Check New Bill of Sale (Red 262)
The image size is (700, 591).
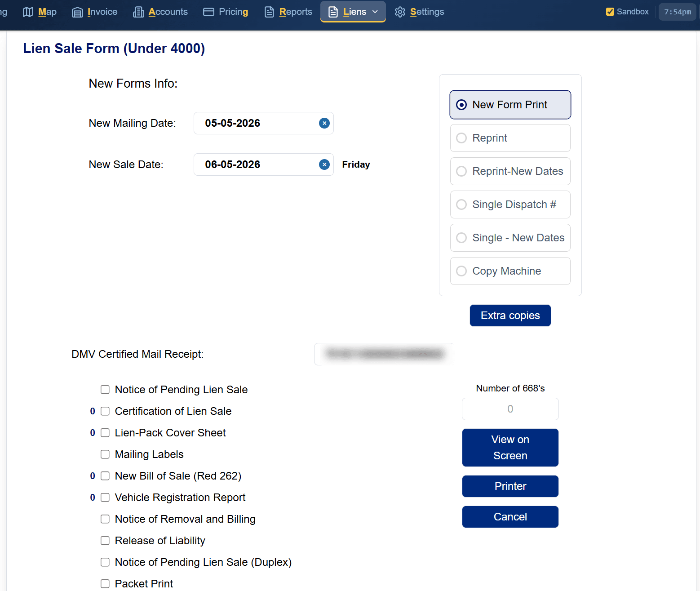[x=105, y=476]
